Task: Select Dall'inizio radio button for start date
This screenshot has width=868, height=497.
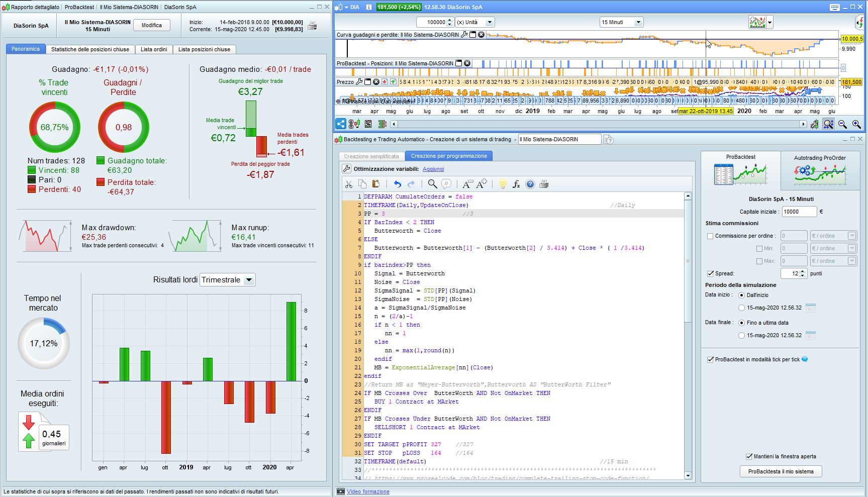Action: click(741, 295)
